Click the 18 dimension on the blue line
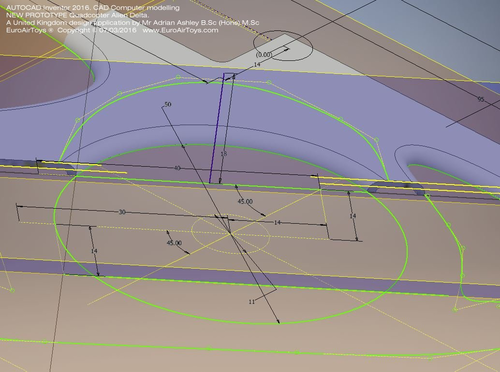 223,154
